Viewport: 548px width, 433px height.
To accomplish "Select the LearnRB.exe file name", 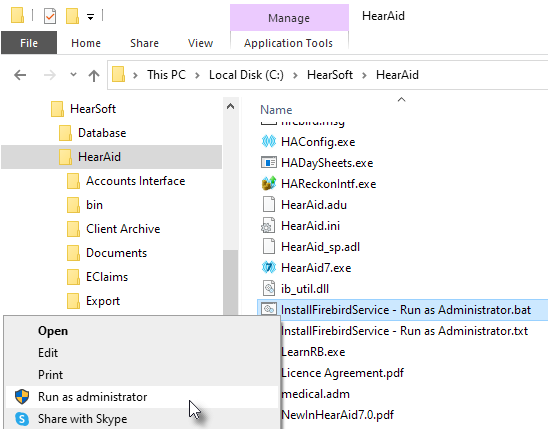I will (313, 352).
